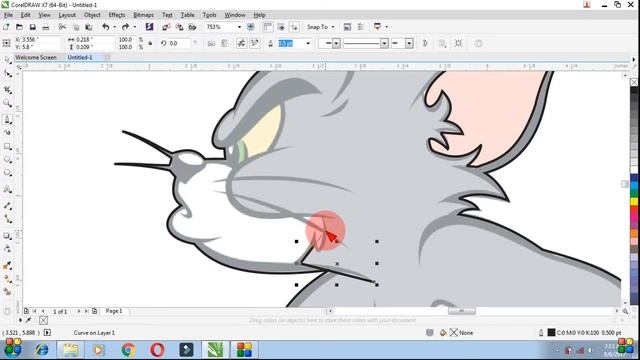Copy the selected object

click(76, 27)
